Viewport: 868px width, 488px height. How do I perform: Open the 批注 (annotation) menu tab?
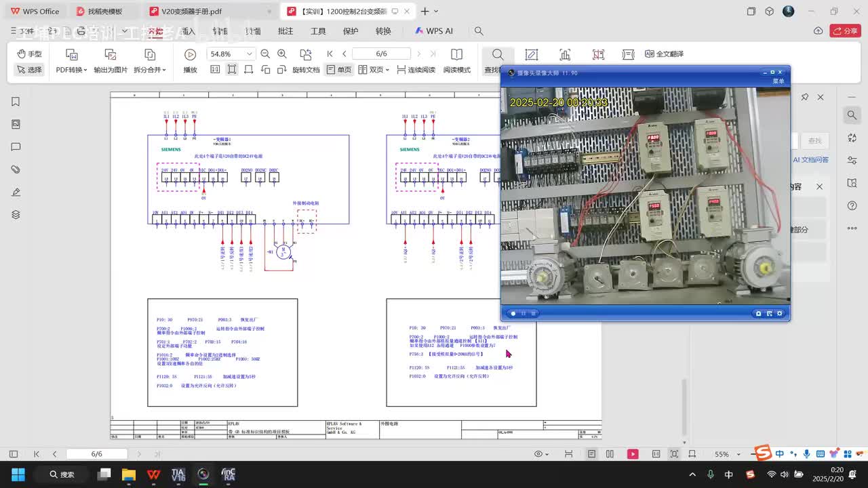pyautogui.click(x=285, y=31)
